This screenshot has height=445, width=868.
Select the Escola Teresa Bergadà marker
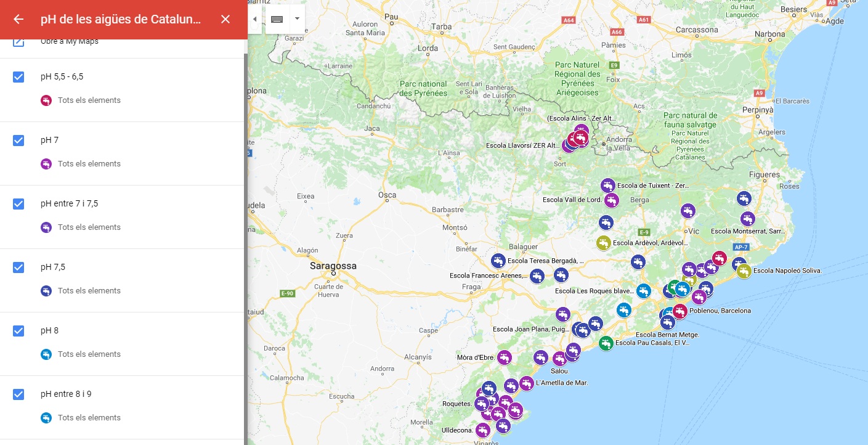[x=498, y=261]
